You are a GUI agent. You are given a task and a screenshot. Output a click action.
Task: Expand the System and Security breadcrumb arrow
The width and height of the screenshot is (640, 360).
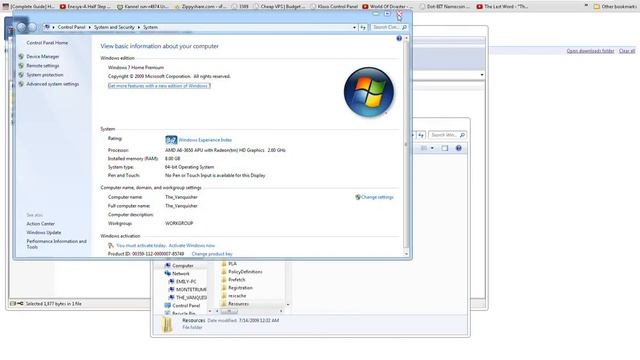click(138, 27)
